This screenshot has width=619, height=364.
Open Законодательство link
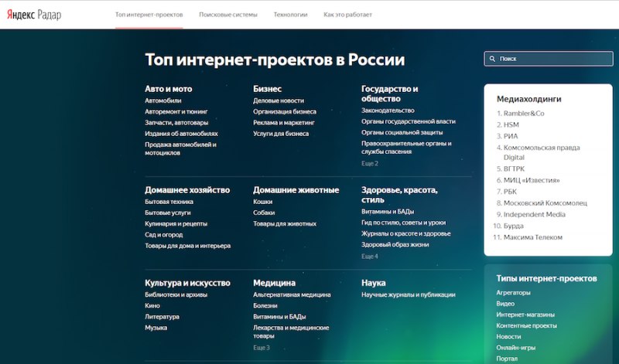click(388, 111)
